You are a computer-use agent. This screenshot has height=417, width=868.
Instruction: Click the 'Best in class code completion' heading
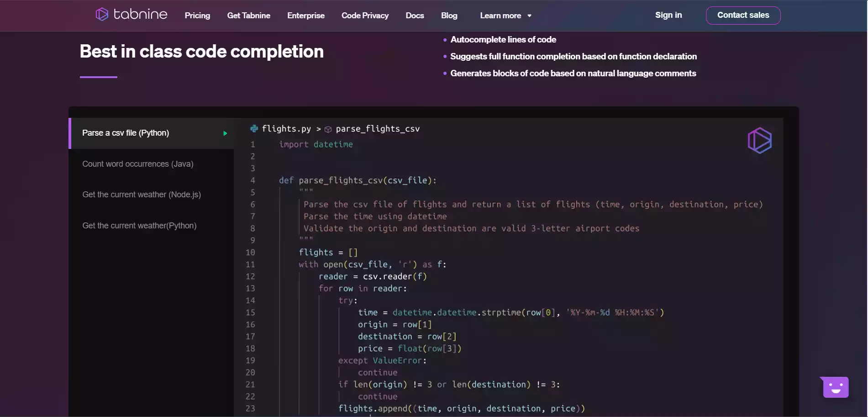point(202,51)
